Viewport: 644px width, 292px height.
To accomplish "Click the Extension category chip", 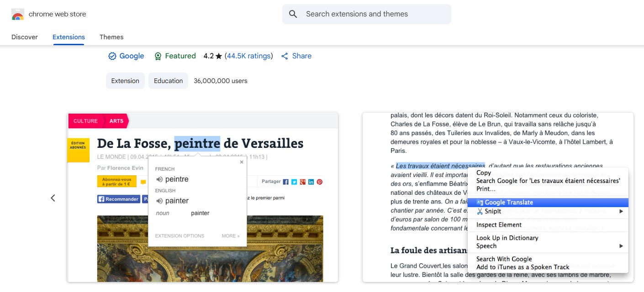I will pos(125,81).
